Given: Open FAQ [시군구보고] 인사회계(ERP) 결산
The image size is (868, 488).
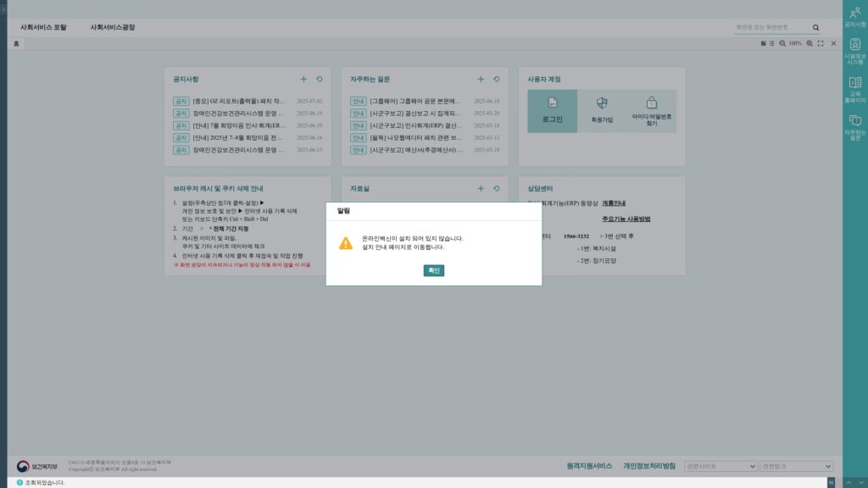Looking at the screenshot, I should pyautogui.click(x=415, y=125).
